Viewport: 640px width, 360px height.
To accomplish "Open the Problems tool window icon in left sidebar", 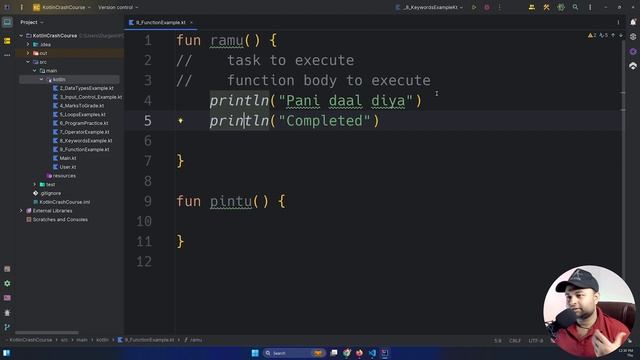I will (7, 313).
